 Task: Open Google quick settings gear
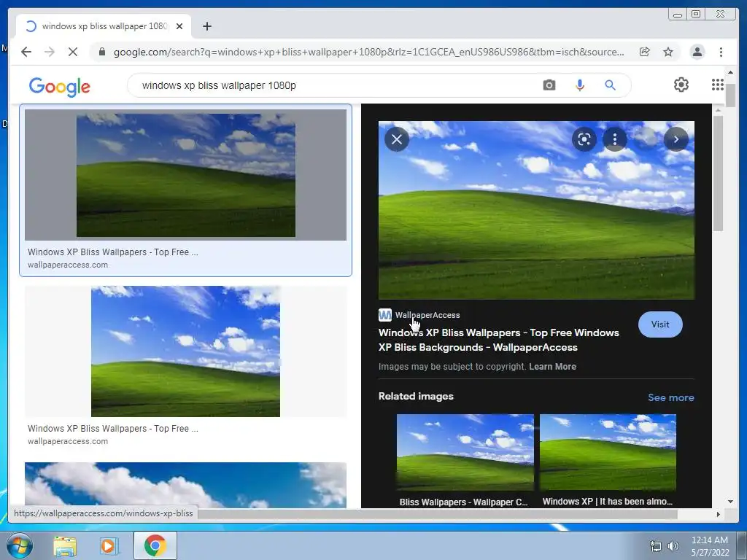[681, 85]
